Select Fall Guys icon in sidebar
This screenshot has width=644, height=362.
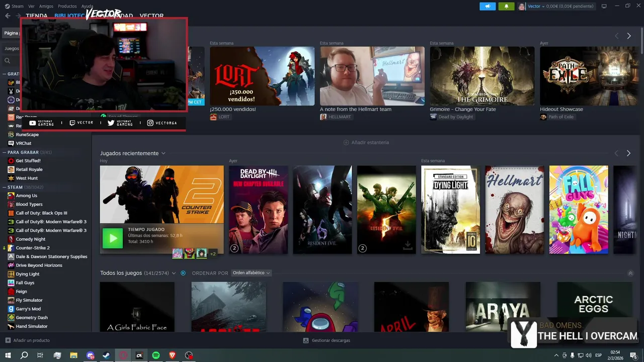(11, 283)
